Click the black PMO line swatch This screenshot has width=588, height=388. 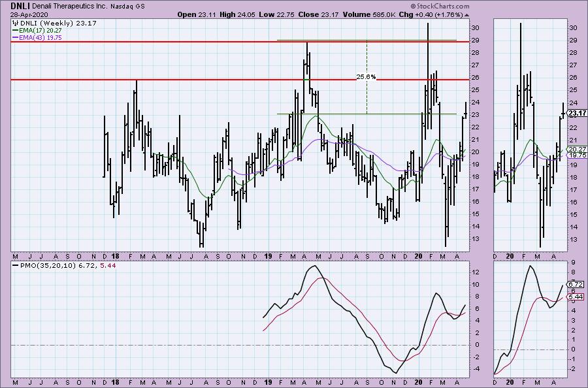tap(16, 265)
